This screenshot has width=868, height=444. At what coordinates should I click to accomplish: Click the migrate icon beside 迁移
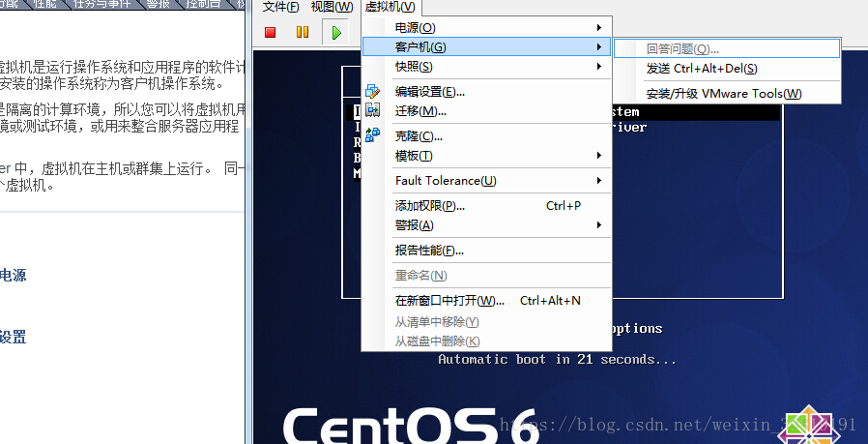(372, 109)
